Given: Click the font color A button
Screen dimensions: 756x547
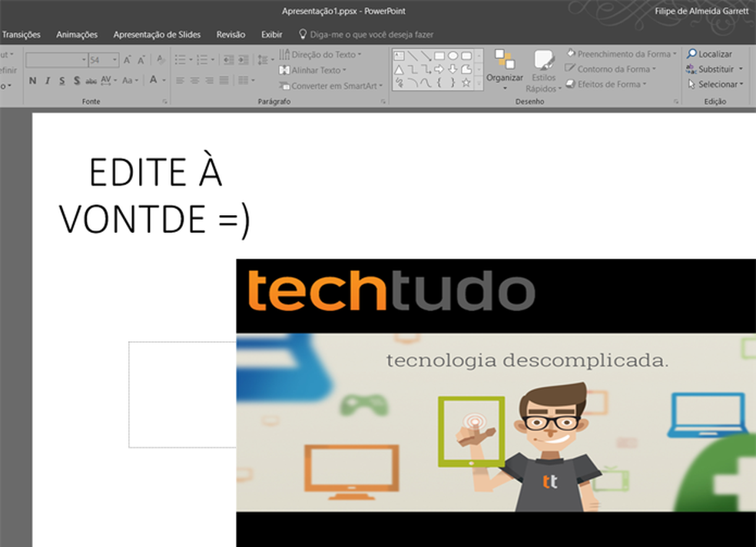Looking at the screenshot, I should pos(154,80).
